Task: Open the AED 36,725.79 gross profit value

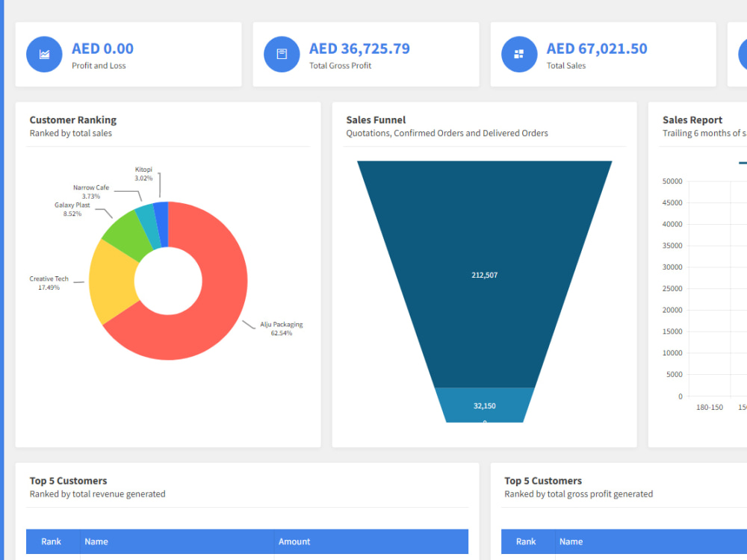Action: click(359, 49)
